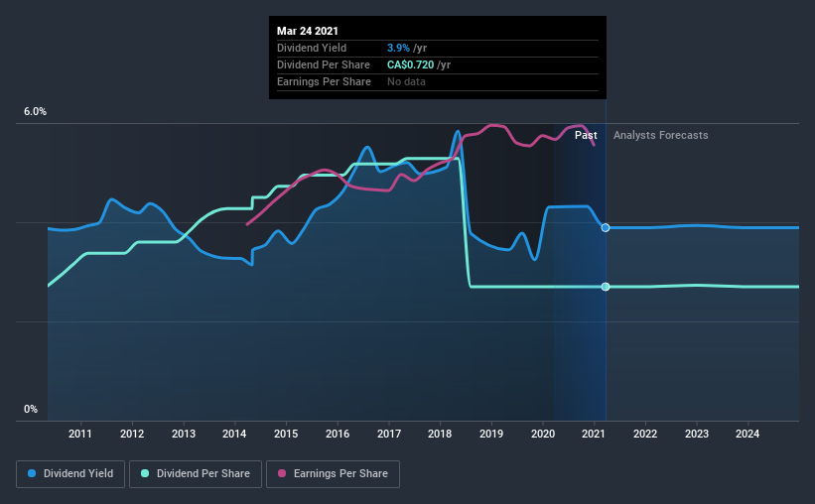Click the Mar 24 2021 tooltip date
815x504 pixels.
tap(307, 31)
